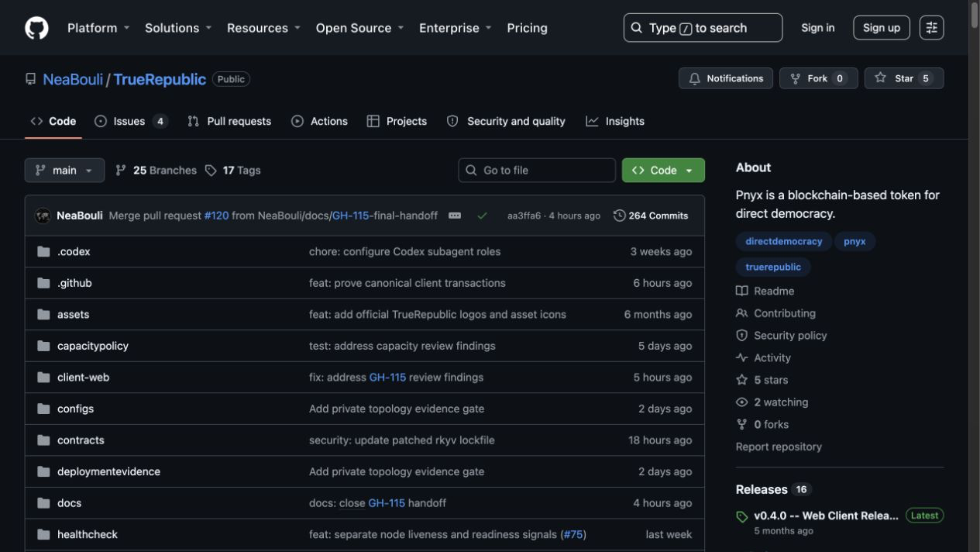
Task: Star the TrueRepublic repository
Action: click(x=904, y=78)
